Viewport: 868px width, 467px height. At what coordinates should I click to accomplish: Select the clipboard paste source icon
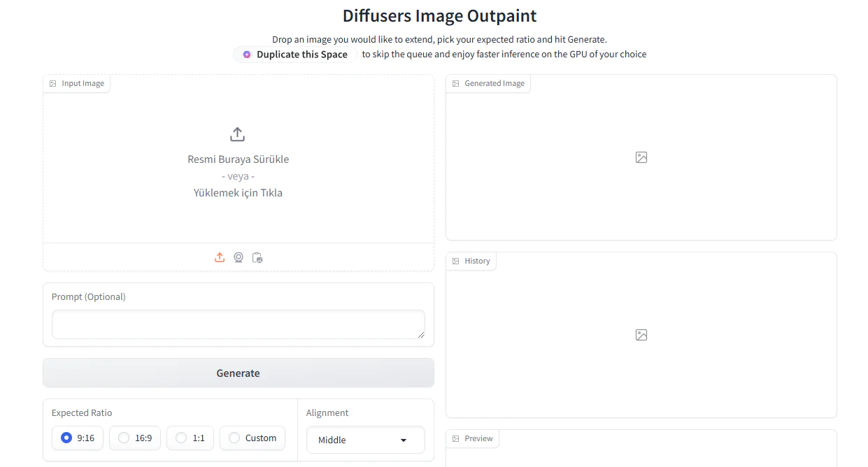257,257
